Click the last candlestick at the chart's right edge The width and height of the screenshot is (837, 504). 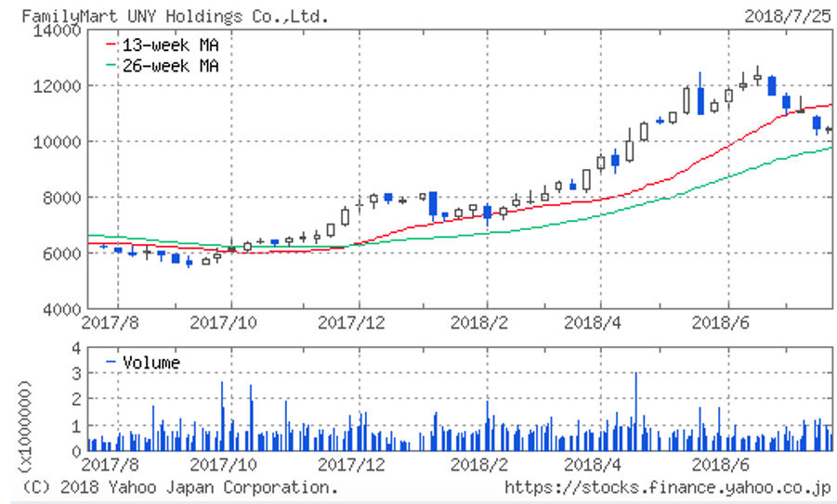click(x=828, y=130)
